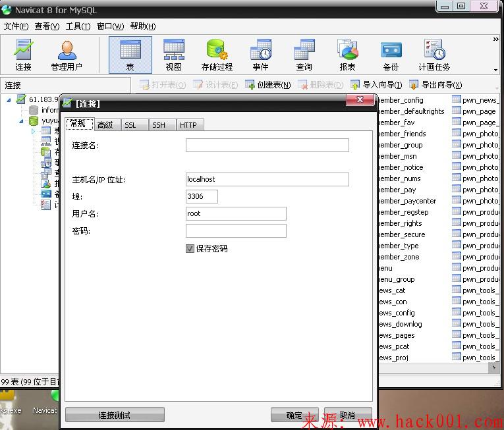Select news_downlog table entry
The image size is (504, 430).
[401, 324]
